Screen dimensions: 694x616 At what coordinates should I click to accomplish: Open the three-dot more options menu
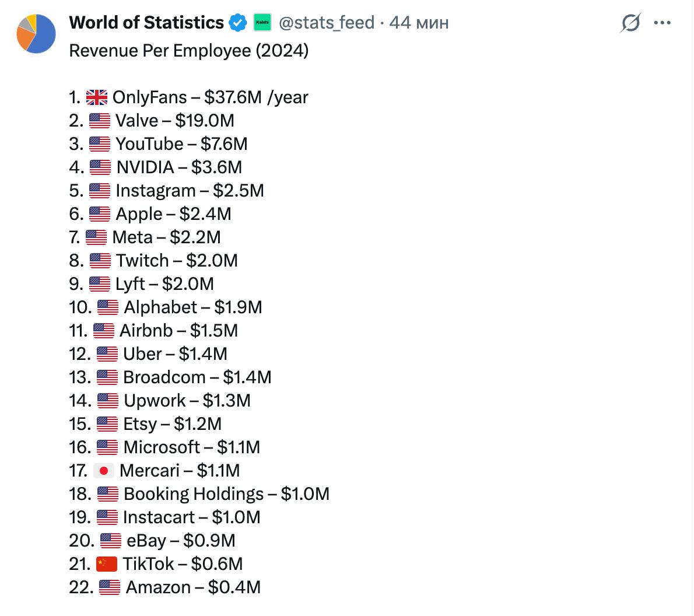click(x=663, y=23)
